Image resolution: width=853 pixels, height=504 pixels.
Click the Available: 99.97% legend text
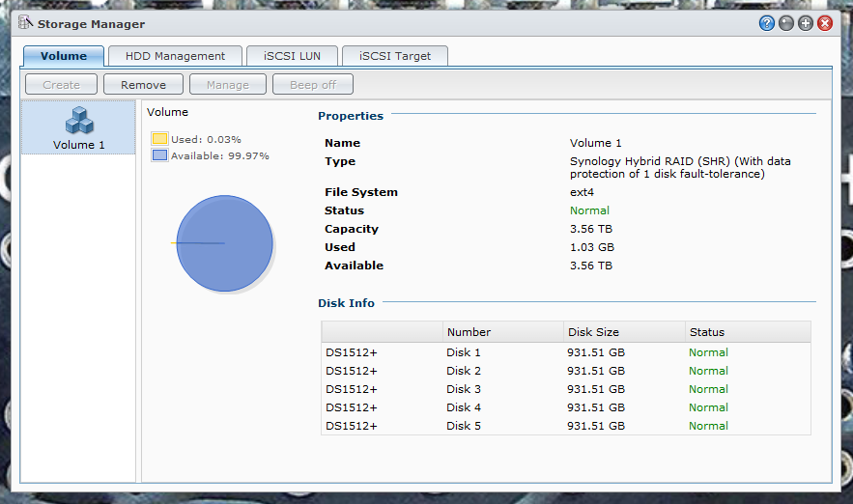point(220,155)
